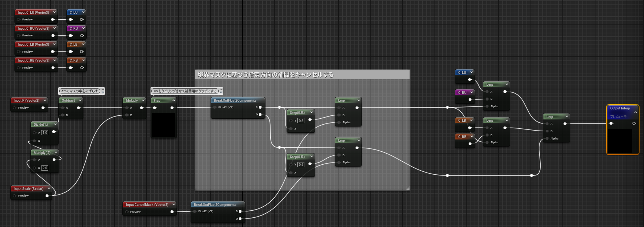Click the 4つのマスの中心にずらす comment bubble text

click(80, 91)
